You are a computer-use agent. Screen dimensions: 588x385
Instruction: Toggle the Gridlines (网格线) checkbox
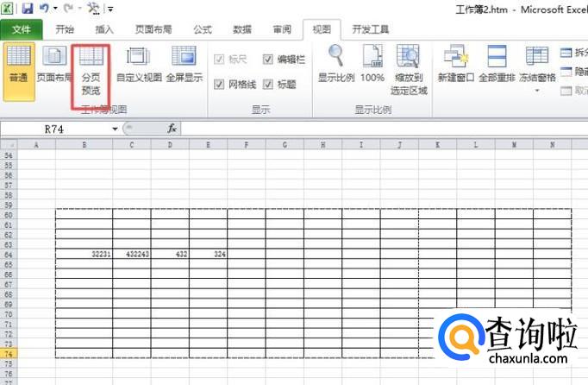coord(219,84)
